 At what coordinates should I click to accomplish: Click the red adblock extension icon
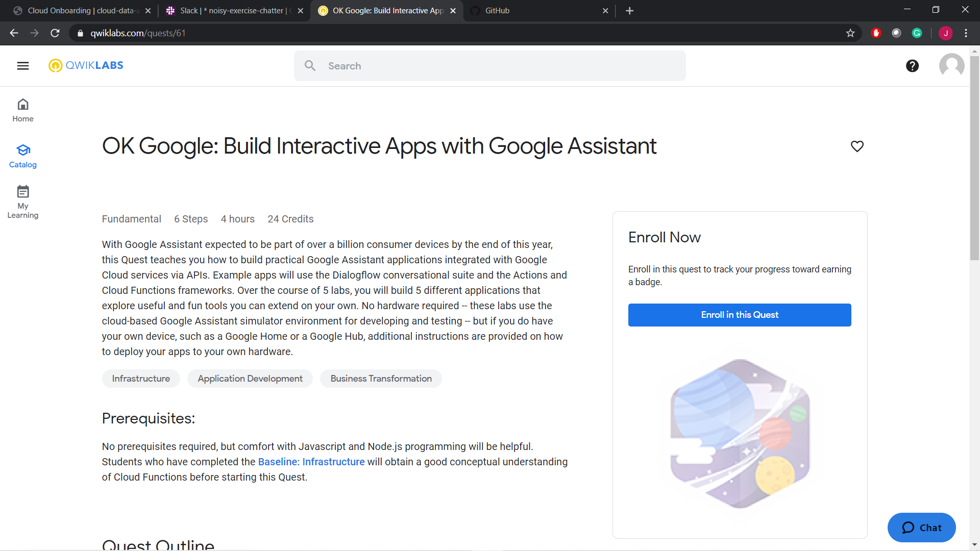tap(876, 33)
